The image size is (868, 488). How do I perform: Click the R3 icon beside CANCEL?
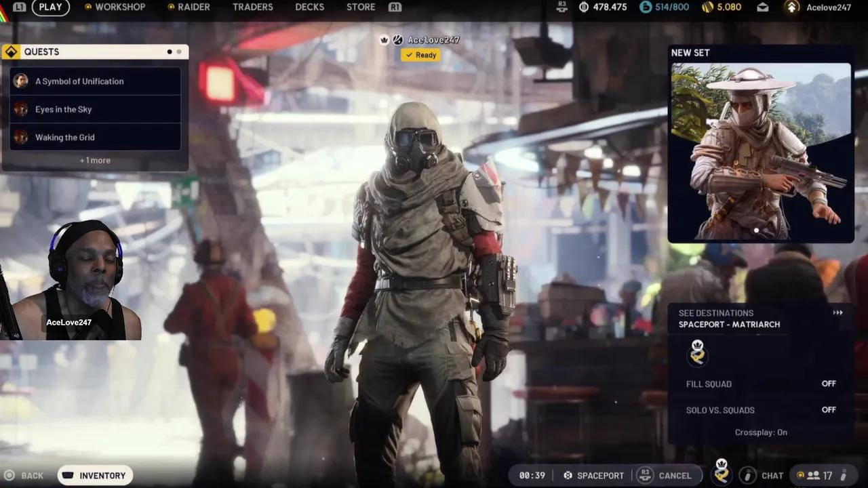(645, 476)
